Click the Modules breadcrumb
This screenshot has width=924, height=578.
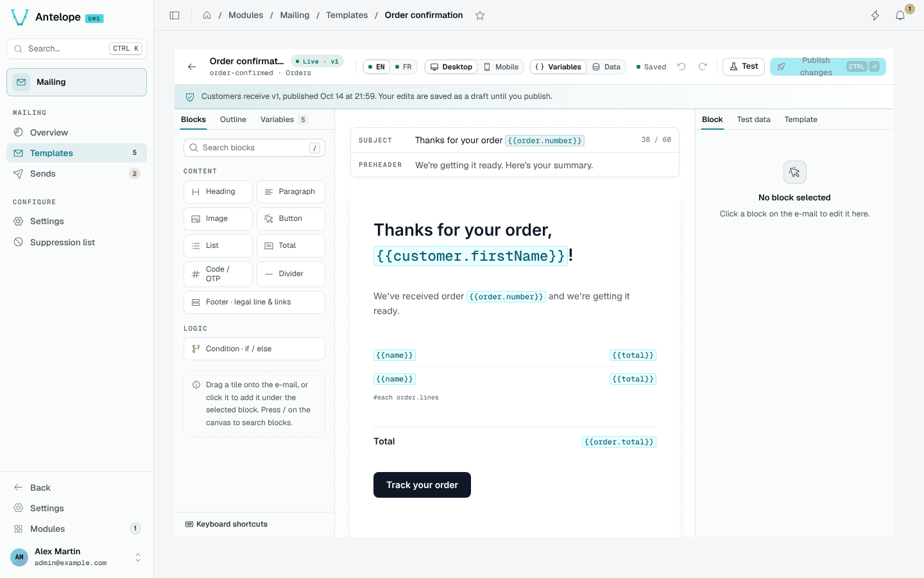(x=246, y=15)
